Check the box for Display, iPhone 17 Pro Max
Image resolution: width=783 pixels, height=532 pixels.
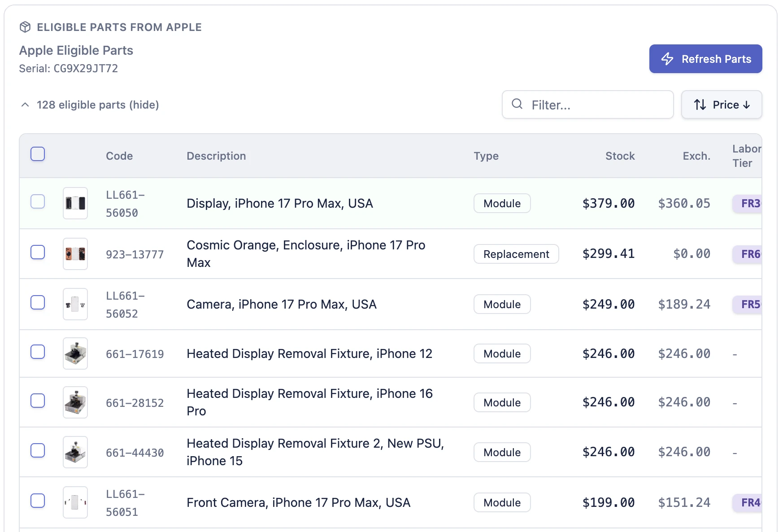[38, 201]
